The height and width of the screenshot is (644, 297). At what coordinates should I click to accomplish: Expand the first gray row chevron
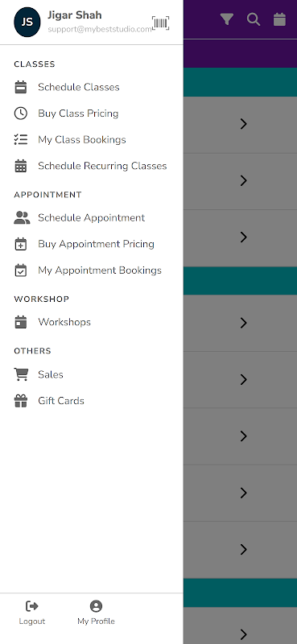pyautogui.click(x=244, y=124)
